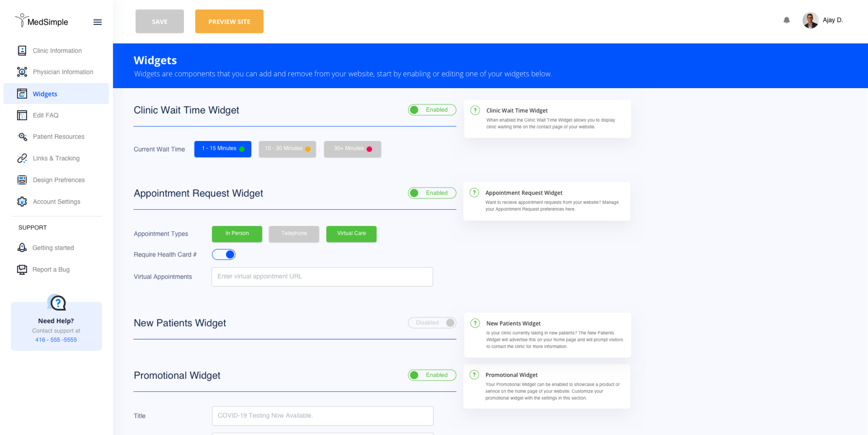Click the Clinic Information sidebar icon

[x=22, y=50]
